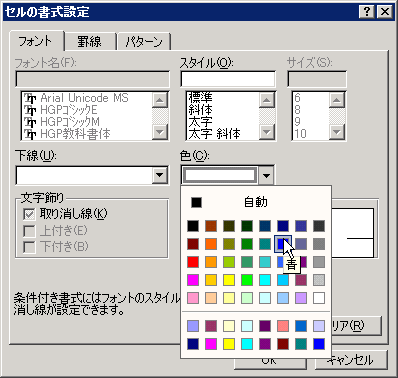Viewport: 398px width, 378px height.
Task: Click the HGPゴシックM font entry
Action: pyautogui.click(x=87, y=122)
